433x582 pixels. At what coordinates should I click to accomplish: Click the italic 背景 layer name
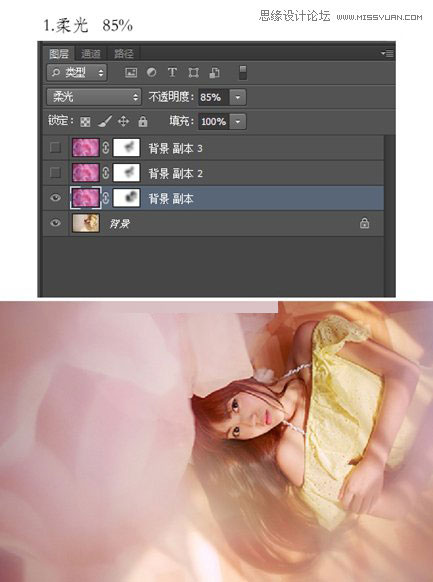coord(119,223)
